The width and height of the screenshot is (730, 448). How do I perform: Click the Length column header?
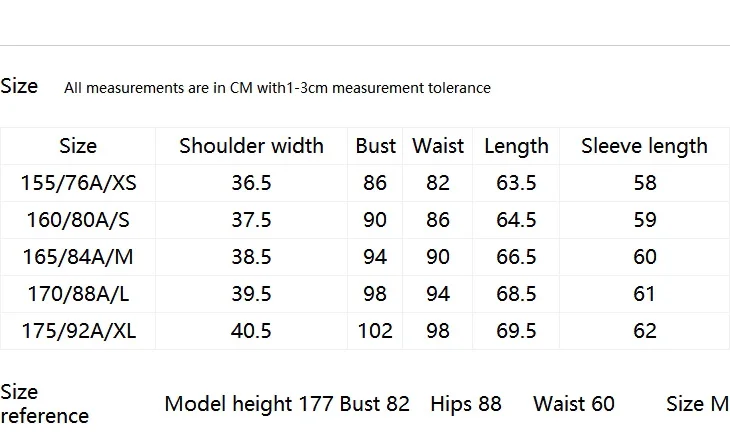pyautogui.click(x=516, y=147)
